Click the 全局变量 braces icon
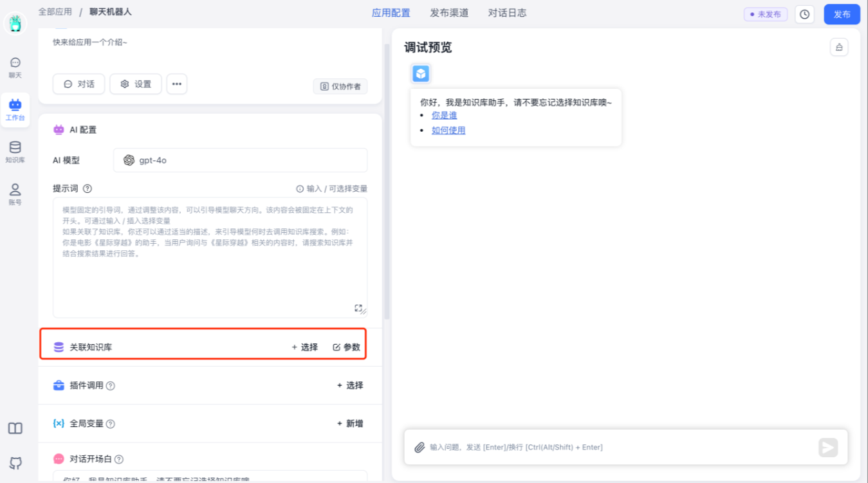Image resolution: width=868 pixels, height=483 pixels. click(x=59, y=423)
